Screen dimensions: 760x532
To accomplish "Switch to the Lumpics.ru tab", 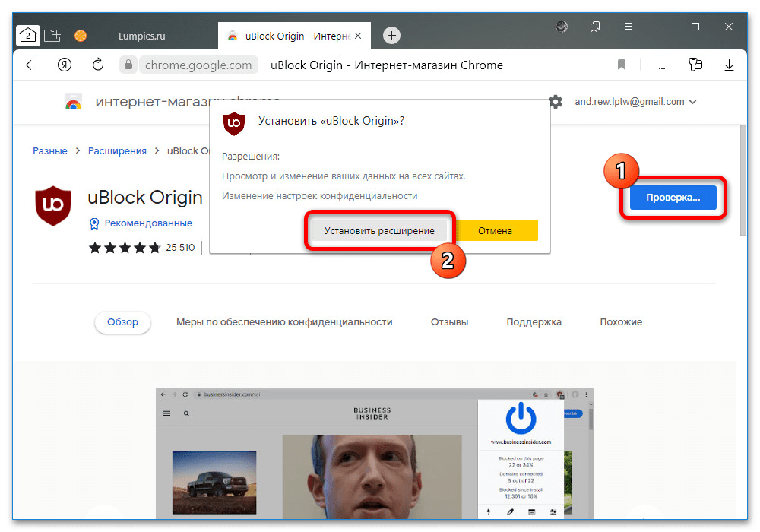I will pos(141,36).
